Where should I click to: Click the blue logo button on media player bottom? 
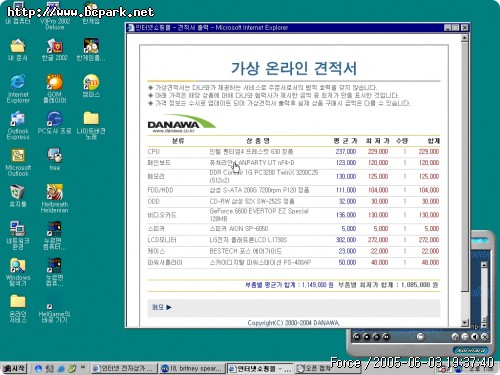pos(471,350)
